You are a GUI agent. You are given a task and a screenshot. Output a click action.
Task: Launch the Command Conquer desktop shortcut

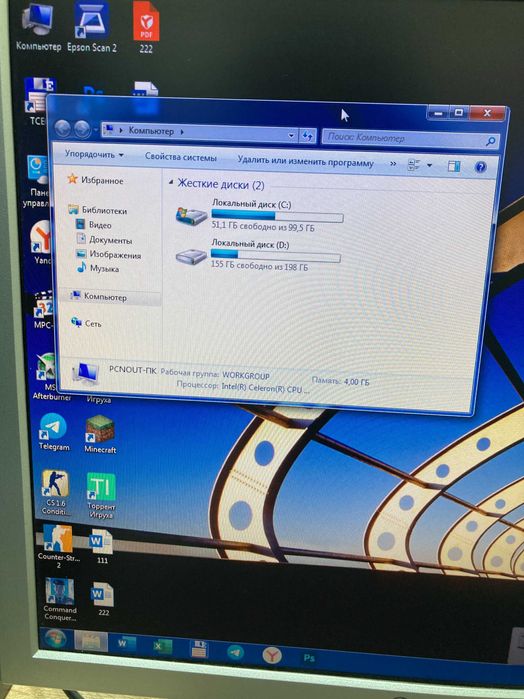tap(60, 600)
